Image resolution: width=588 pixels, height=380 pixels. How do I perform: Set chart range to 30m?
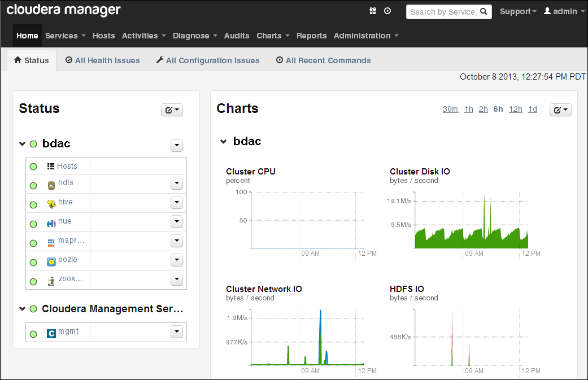click(x=450, y=109)
